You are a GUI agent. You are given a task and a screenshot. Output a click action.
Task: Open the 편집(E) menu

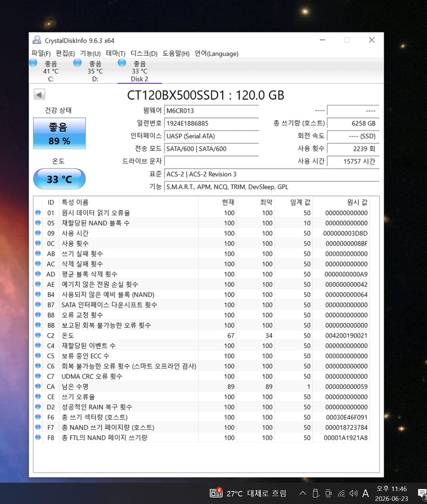[65, 54]
